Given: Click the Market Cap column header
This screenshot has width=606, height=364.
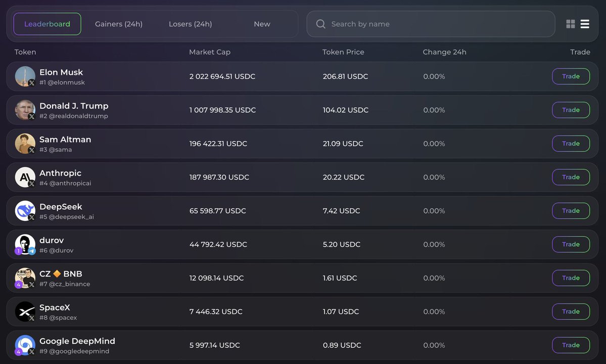Looking at the screenshot, I should tap(209, 52).
